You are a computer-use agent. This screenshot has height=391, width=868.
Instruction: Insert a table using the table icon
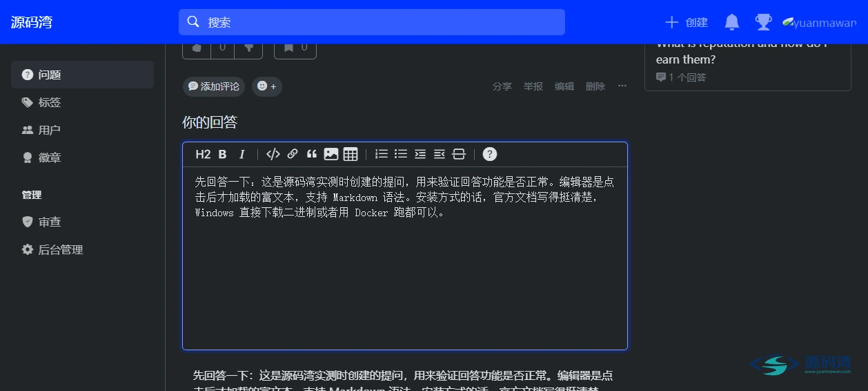351,154
